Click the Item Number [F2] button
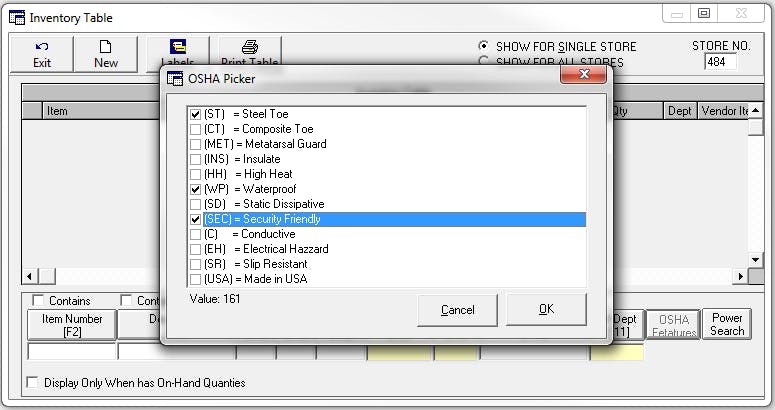The height and width of the screenshot is (410, 775). pos(72,325)
